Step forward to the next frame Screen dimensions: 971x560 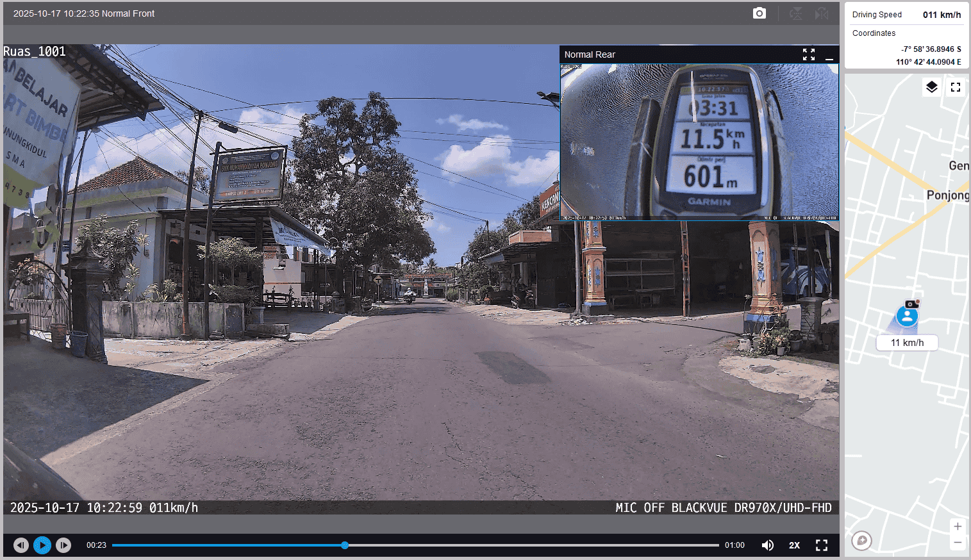63,545
